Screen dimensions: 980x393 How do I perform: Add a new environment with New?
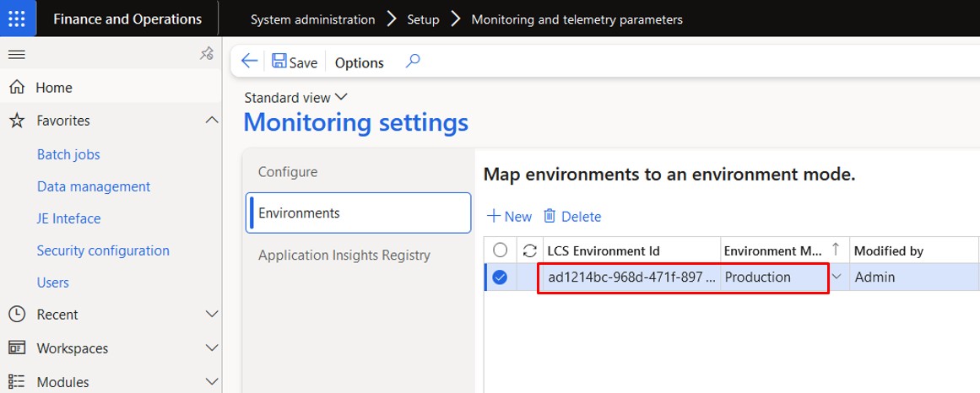[x=510, y=217]
